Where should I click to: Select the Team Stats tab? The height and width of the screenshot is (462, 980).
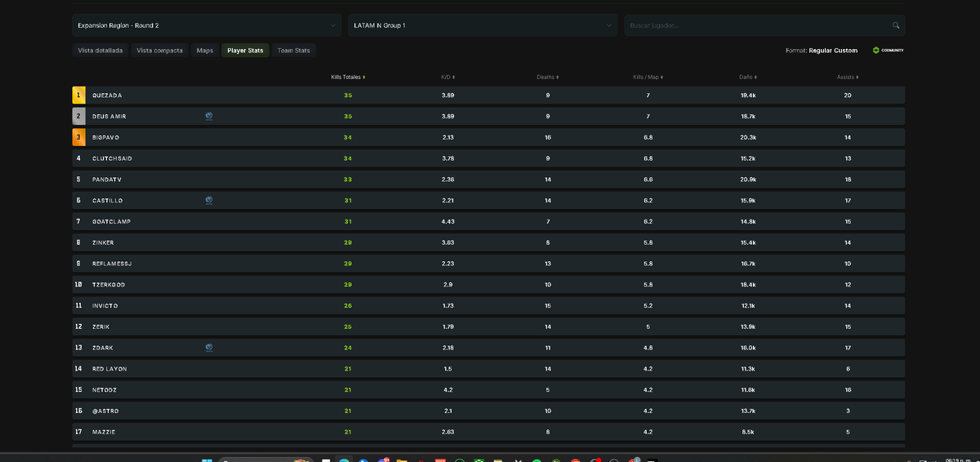[x=294, y=51]
